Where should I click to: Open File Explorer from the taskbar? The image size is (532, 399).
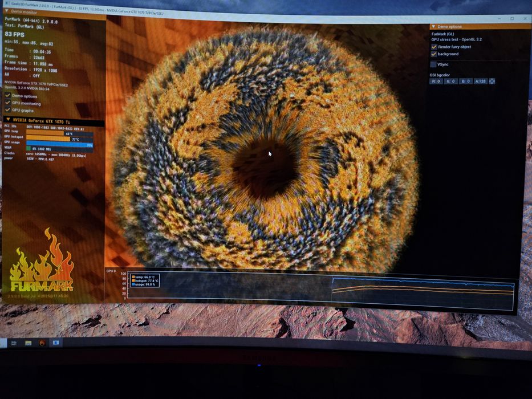pyautogui.click(x=28, y=343)
